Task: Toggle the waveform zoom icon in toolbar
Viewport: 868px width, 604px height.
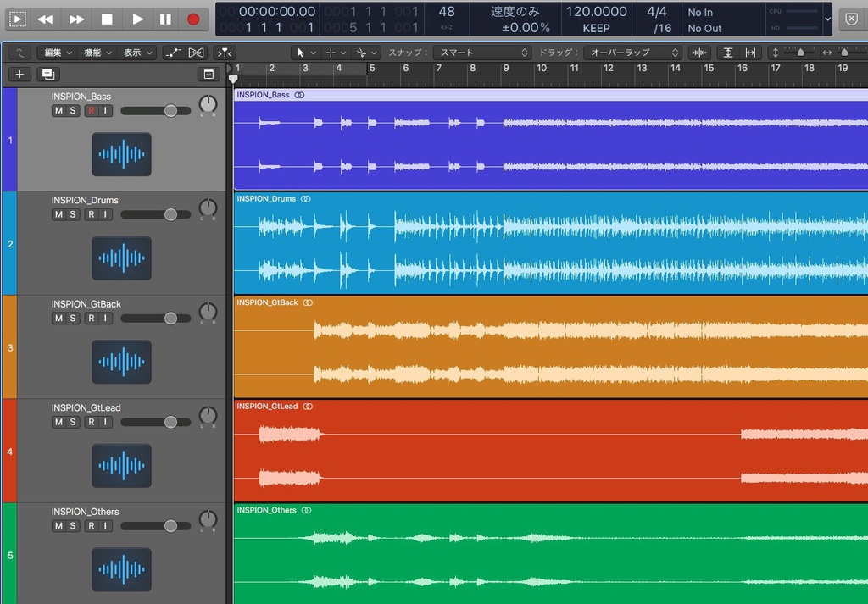Action: [x=699, y=53]
